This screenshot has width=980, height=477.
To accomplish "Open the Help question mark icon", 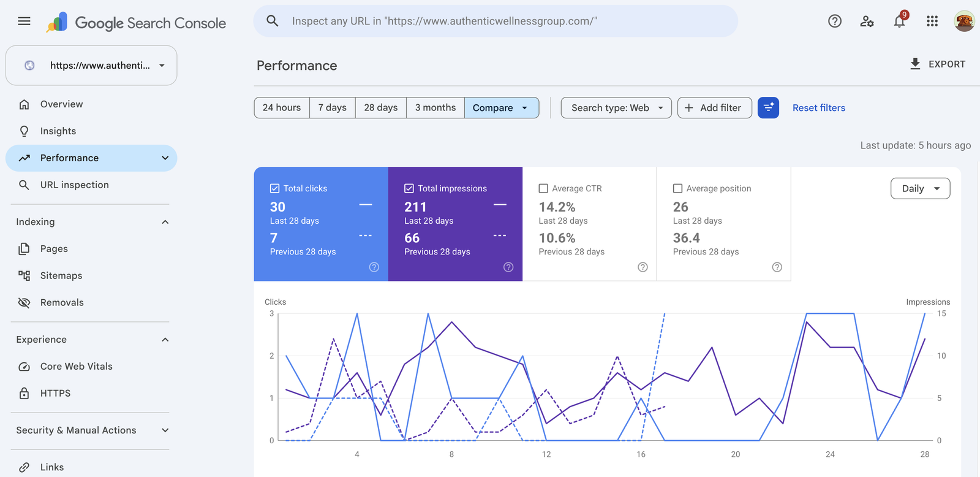I will pyautogui.click(x=834, y=21).
